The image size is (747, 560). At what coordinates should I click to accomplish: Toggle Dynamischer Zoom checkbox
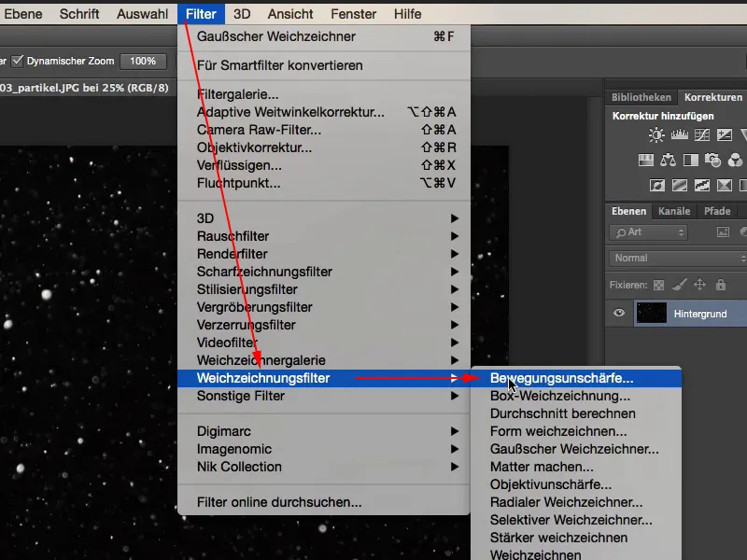pos(18,61)
